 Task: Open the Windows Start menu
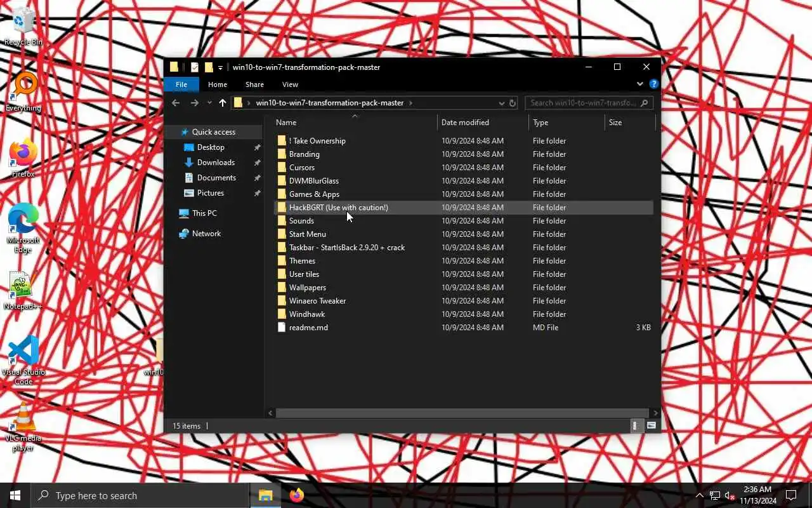[15, 495]
